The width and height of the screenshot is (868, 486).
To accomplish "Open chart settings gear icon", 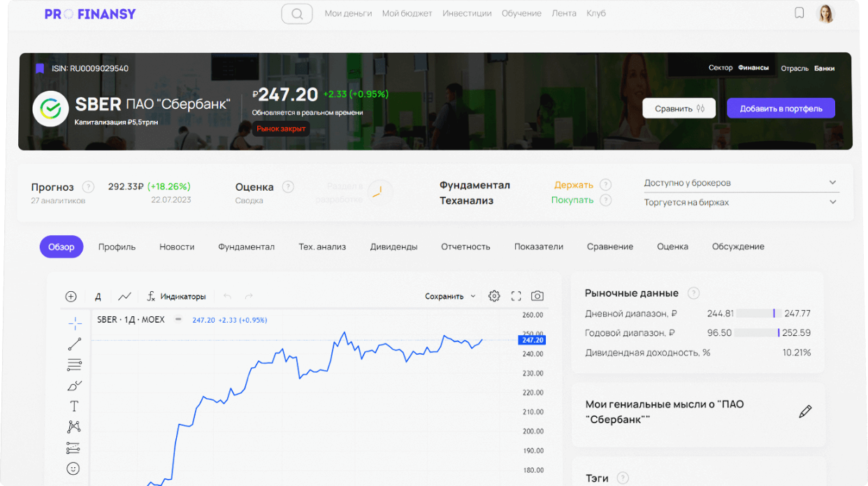I will coord(494,296).
